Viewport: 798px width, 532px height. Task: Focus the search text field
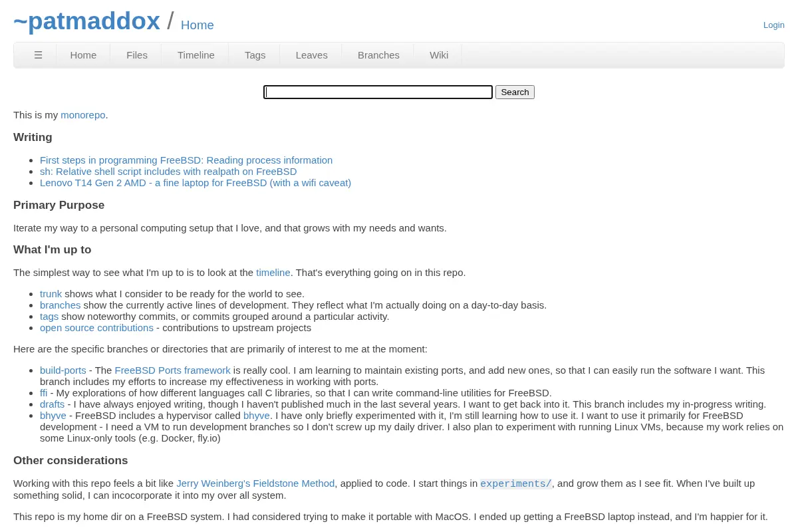pyautogui.click(x=378, y=92)
